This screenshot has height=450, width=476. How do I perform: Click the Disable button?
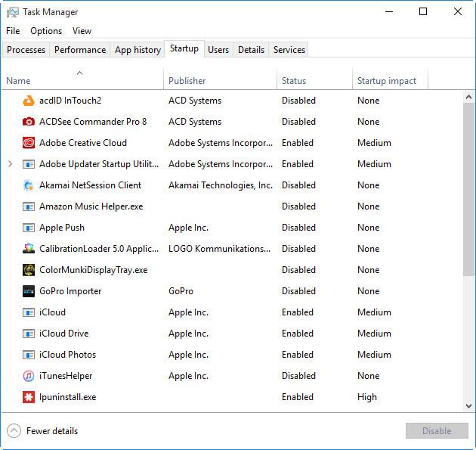point(437,431)
